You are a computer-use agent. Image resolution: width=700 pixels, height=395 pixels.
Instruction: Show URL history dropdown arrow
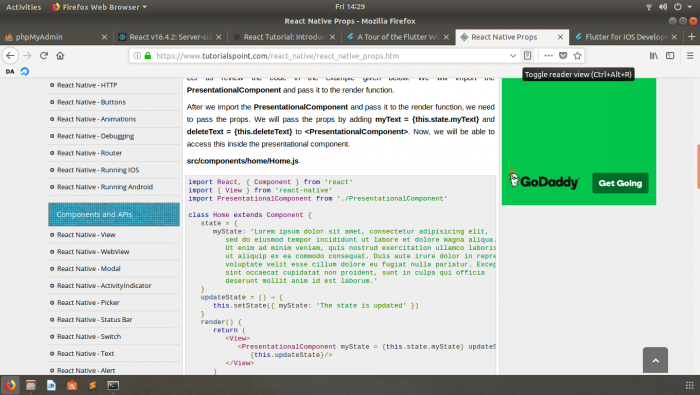pyautogui.click(x=512, y=56)
